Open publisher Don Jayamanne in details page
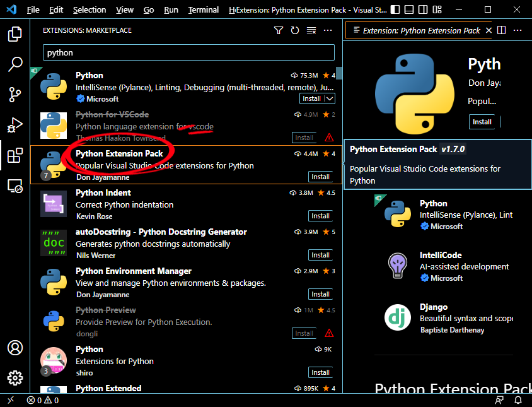The image size is (532, 407). 485,83
